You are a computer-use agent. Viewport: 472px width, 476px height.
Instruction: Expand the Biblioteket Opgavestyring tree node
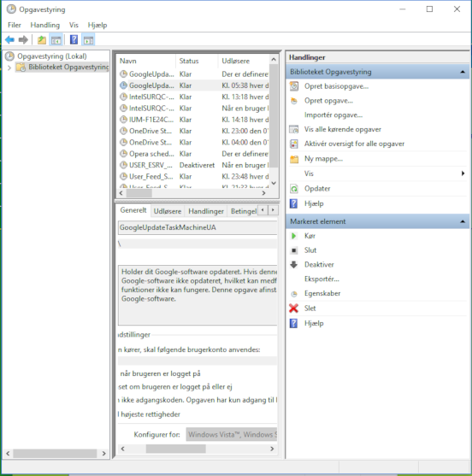pos(9,68)
